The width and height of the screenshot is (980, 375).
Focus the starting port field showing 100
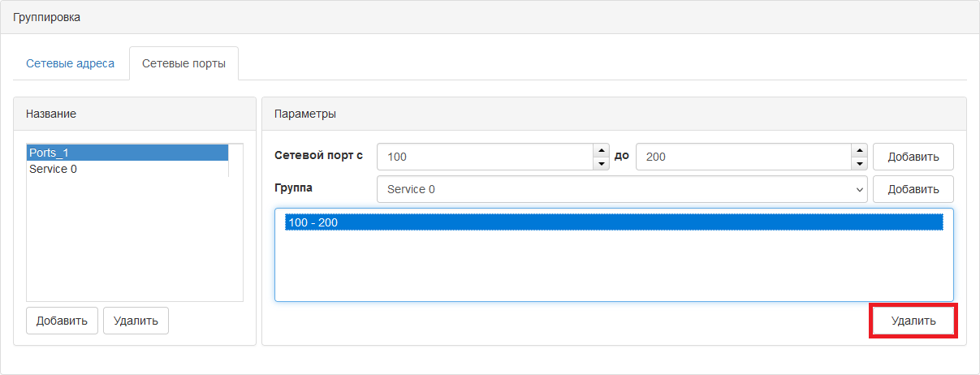tap(485, 157)
